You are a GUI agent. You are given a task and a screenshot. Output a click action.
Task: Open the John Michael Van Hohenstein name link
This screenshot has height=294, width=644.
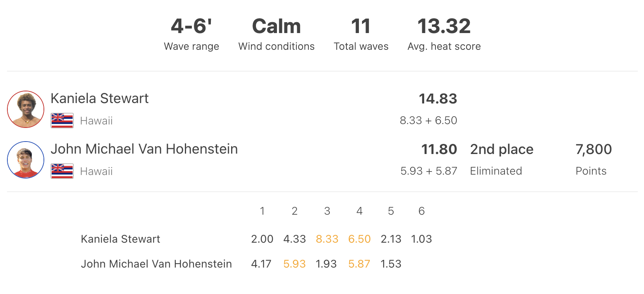point(144,149)
